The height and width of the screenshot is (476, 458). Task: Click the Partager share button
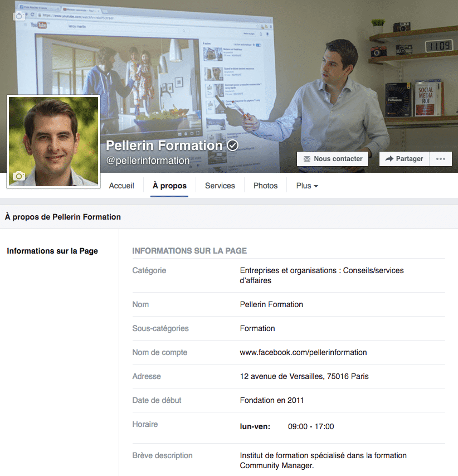coord(404,159)
